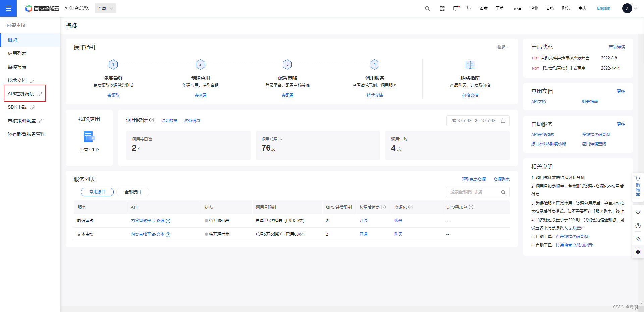This screenshot has width=644, height=312.
Task: Click the Baidu AI Cloud logo
Action: [42, 8]
